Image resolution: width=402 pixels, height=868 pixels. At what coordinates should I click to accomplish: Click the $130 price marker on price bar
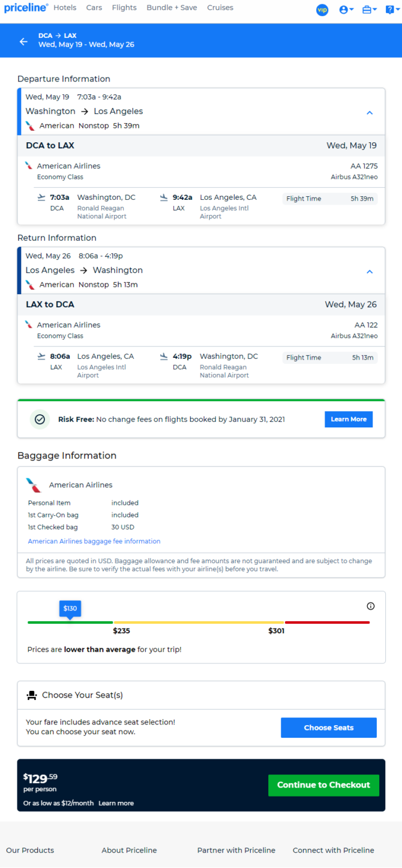click(x=70, y=609)
